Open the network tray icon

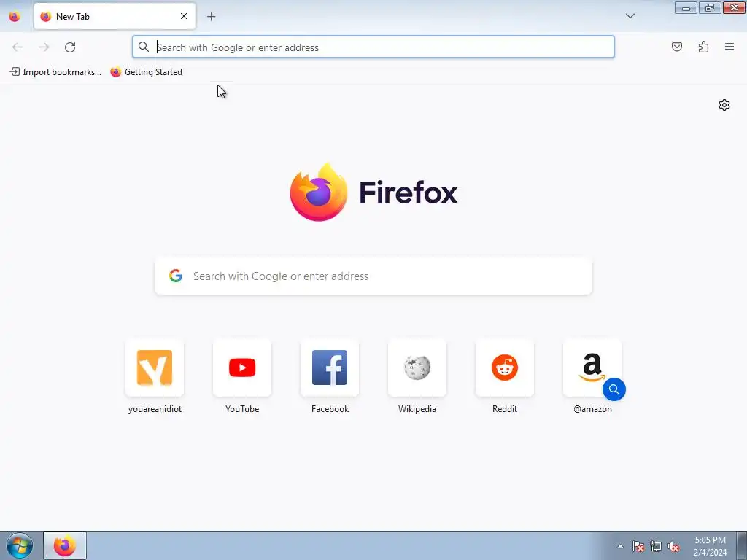click(656, 546)
